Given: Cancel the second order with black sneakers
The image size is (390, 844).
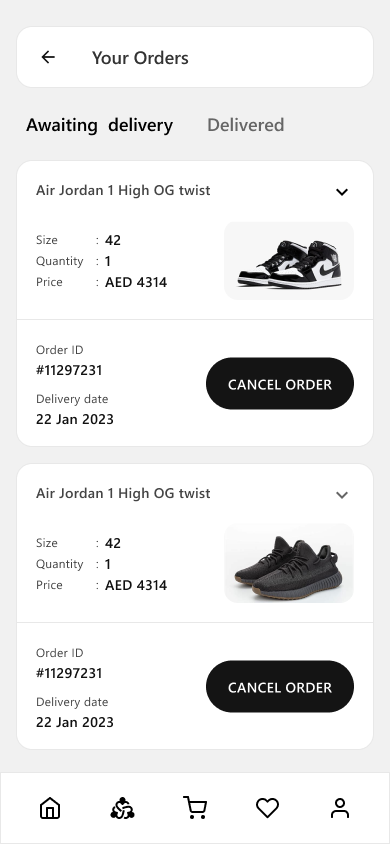Looking at the screenshot, I should [280, 687].
